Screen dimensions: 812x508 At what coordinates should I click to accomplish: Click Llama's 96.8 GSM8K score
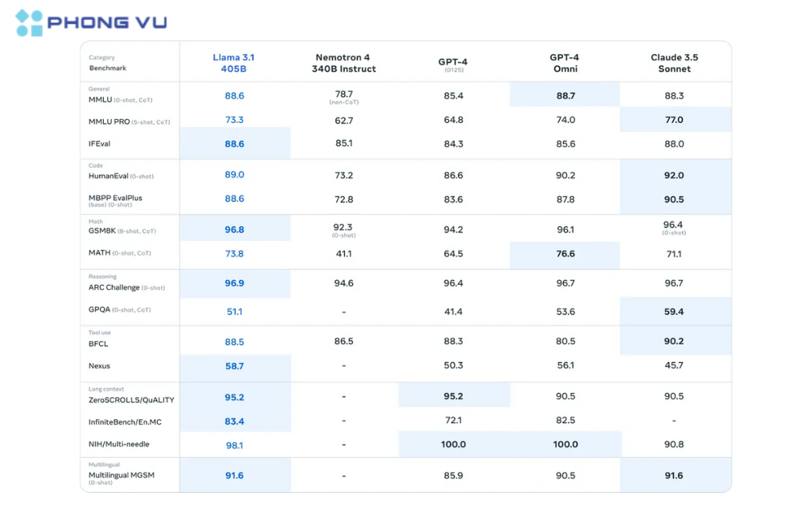pos(235,229)
